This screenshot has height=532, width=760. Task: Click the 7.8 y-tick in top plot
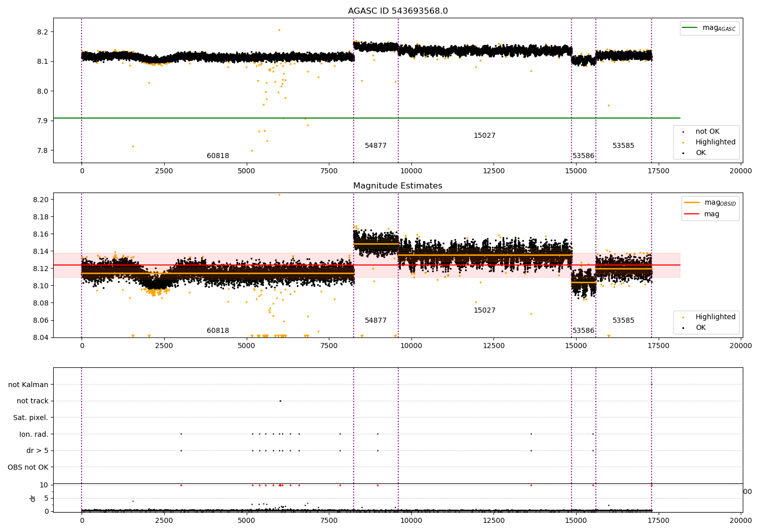43,151
